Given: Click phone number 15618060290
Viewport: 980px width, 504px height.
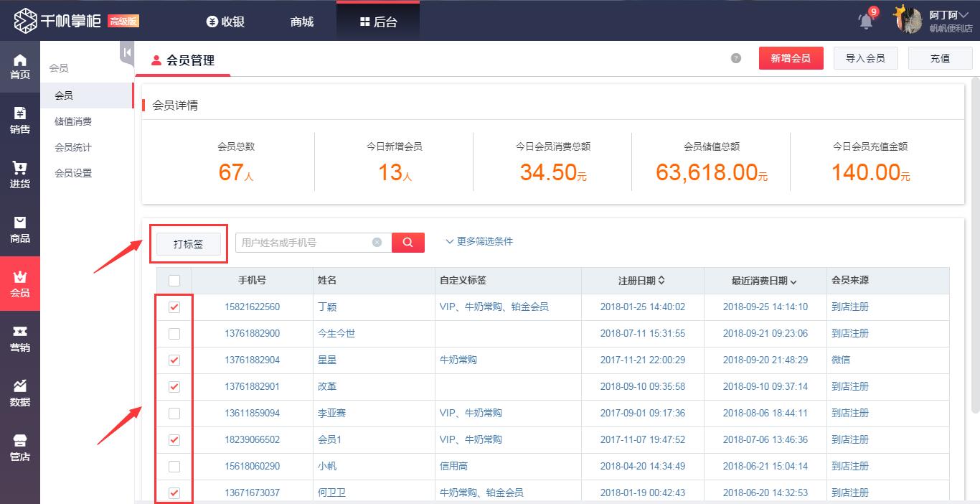Looking at the screenshot, I should tap(252, 466).
